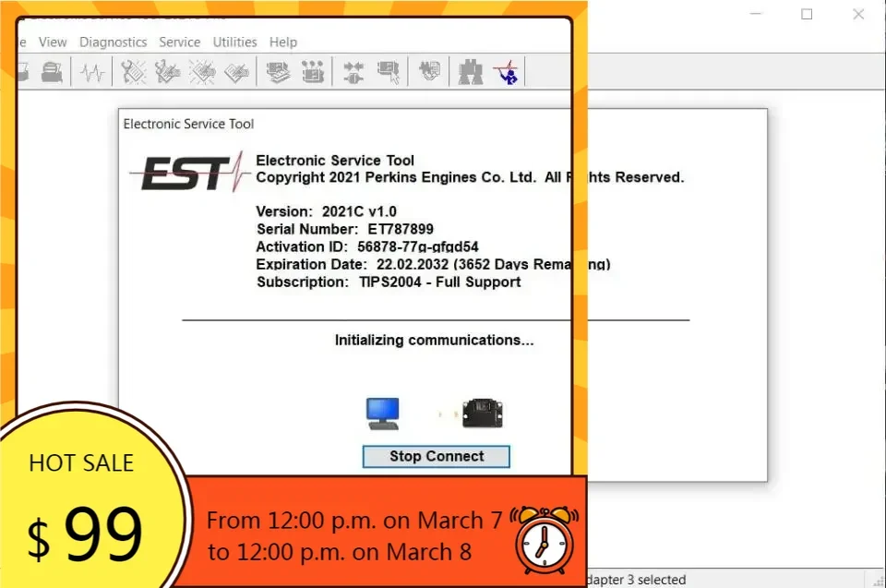The height and width of the screenshot is (588, 886).
Task: Click the third sparkle diagnostic codes icon
Action: pyautogui.click(x=202, y=72)
